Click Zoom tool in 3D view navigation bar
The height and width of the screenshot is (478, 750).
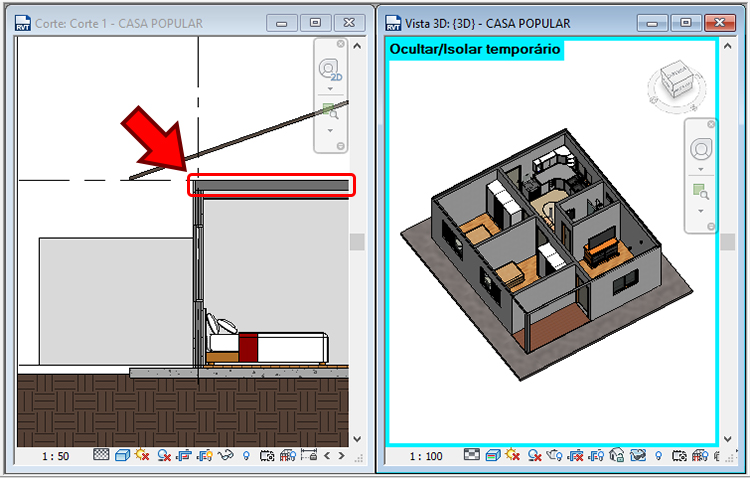tap(701, 192)
